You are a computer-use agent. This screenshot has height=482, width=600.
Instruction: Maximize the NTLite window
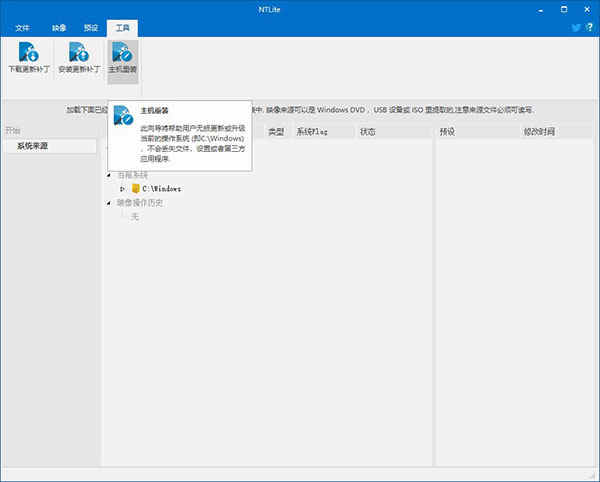click(x=564, y=10)
